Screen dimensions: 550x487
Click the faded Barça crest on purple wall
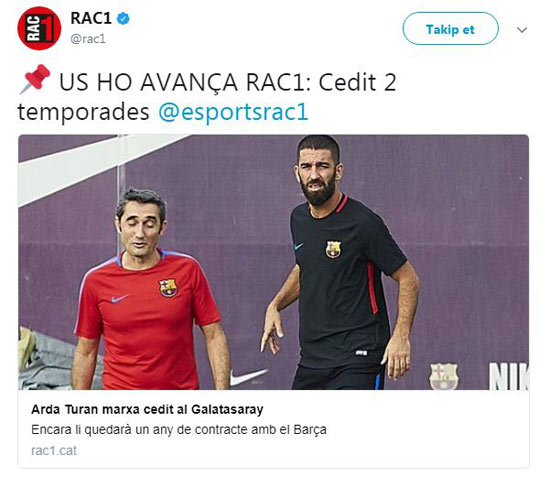pos(444,376)
